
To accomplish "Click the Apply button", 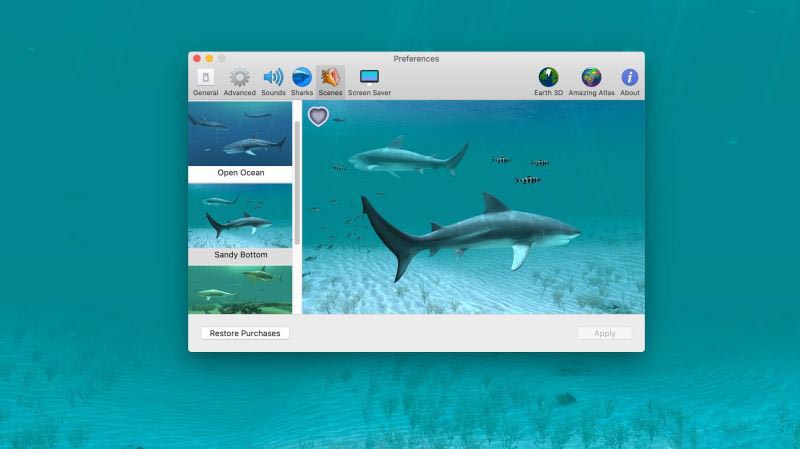I will click(x=605, y=333).
